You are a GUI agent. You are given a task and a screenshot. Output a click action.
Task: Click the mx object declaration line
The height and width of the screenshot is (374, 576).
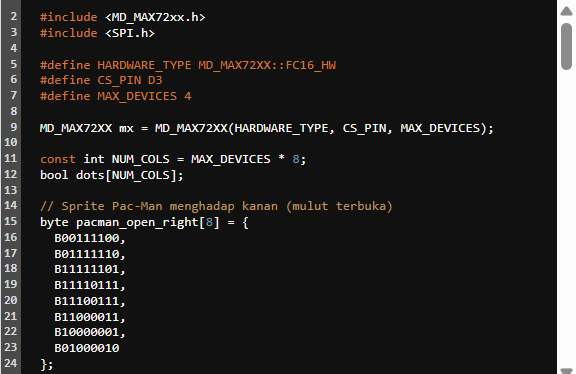[x=267, y=128]
